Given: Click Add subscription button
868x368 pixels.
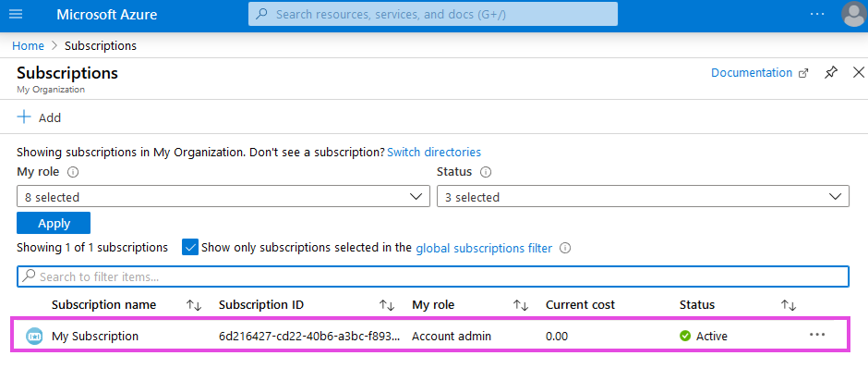Looking at the screenshot, I should point(40,117).
